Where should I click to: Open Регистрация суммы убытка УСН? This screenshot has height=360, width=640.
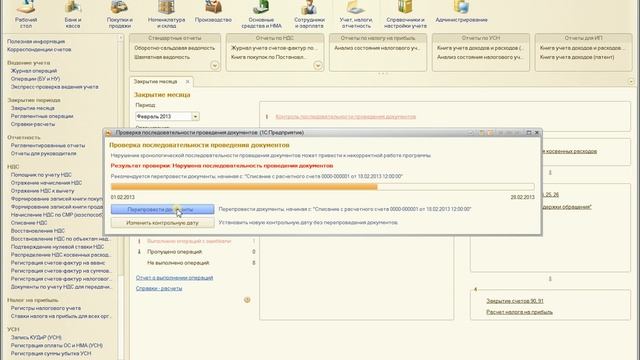coord(51,353)
